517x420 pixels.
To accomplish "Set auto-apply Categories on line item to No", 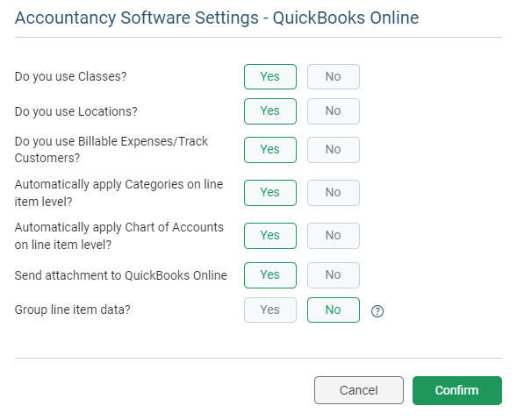I will [x=334, y=193].
